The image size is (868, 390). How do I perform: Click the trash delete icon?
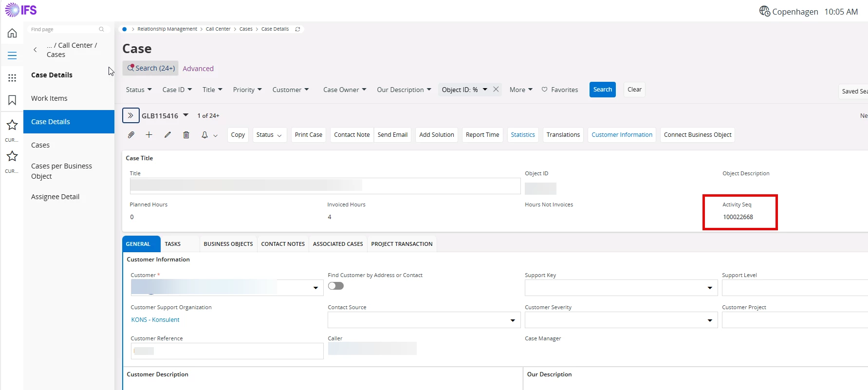[186, 135]
